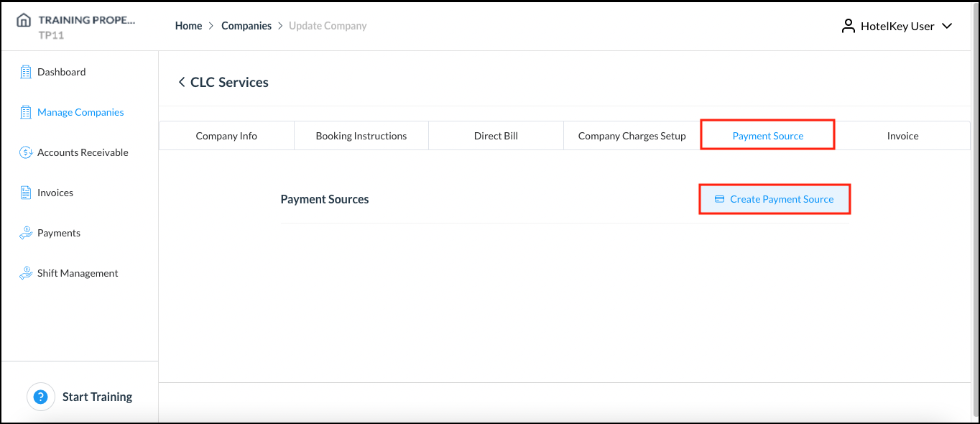The image size is (980, 424).
Task: Open Payments using its sidebar icon
Action: (27, 232)
